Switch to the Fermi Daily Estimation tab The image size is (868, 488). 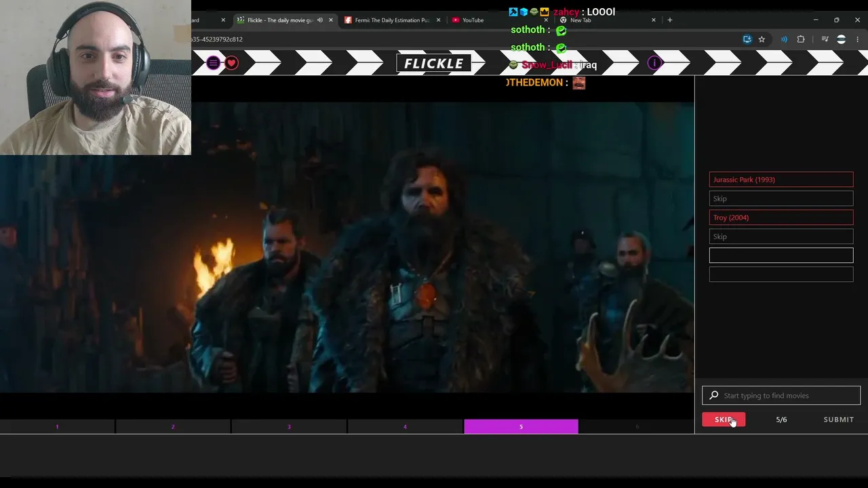coord(392,20)
